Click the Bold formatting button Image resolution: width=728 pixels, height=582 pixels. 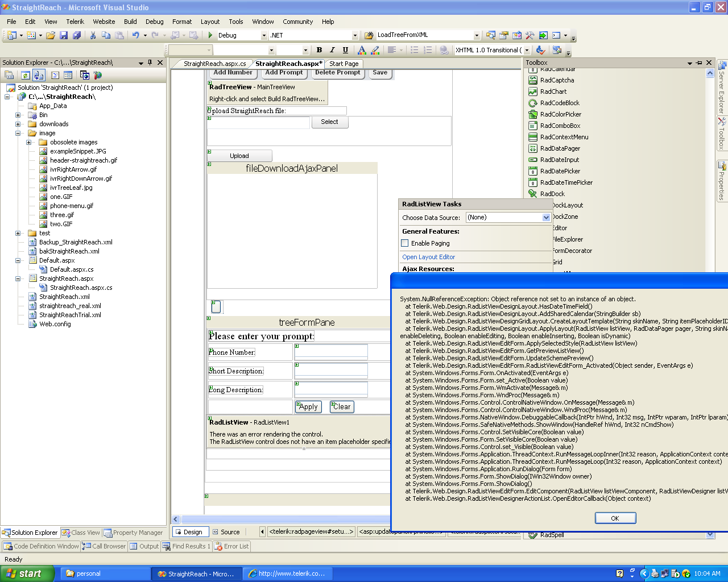[x=319, y=50]
